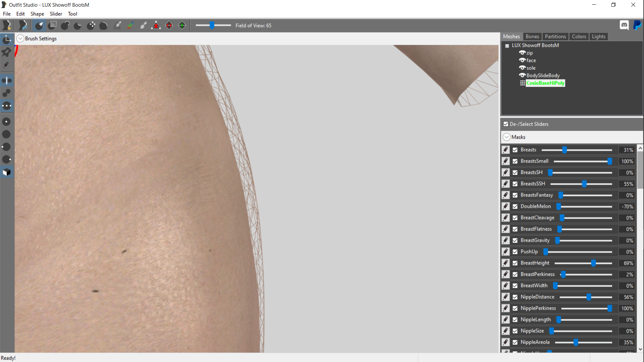Toggle visibility of face mesh
The width and height of the screenshot is (644, 362).
click(522, 60)
